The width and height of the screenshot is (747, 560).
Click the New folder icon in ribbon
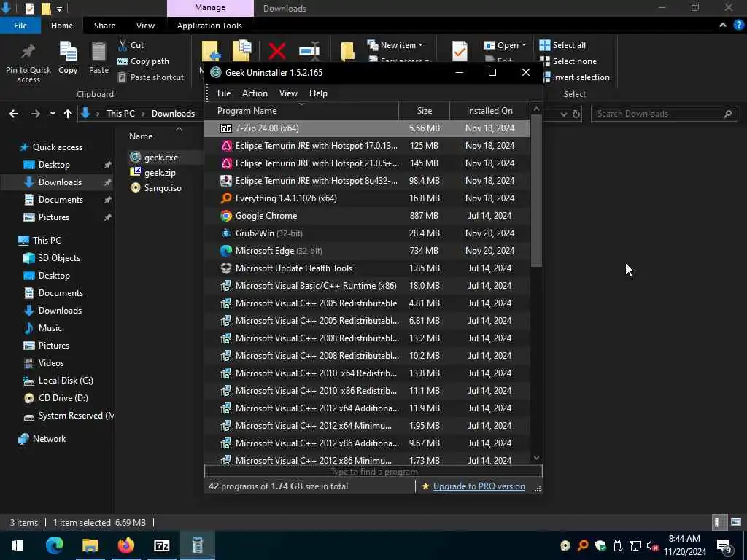tap(348, 52)
